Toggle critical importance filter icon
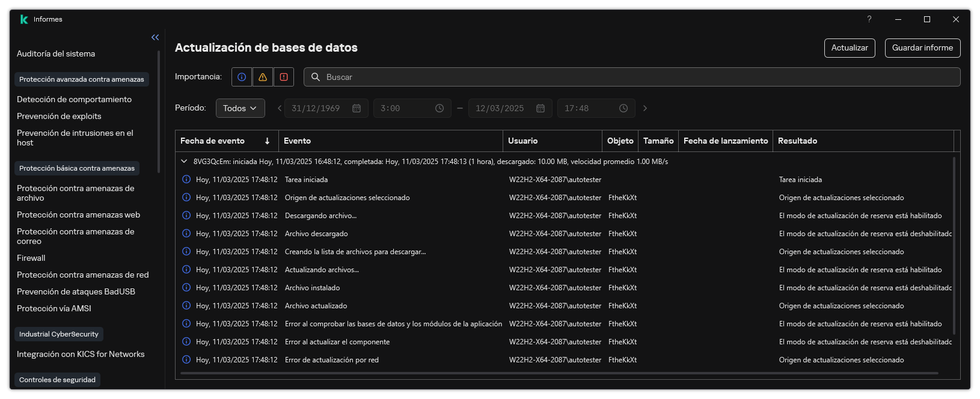The width and height of the screenshot is (980, 399). (x=284, y=77)
